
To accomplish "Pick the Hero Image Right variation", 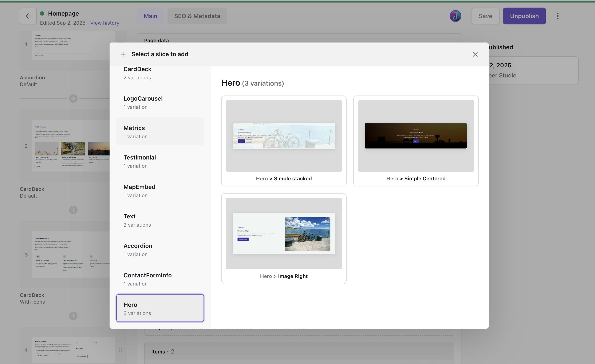I will tap(284, 238).
